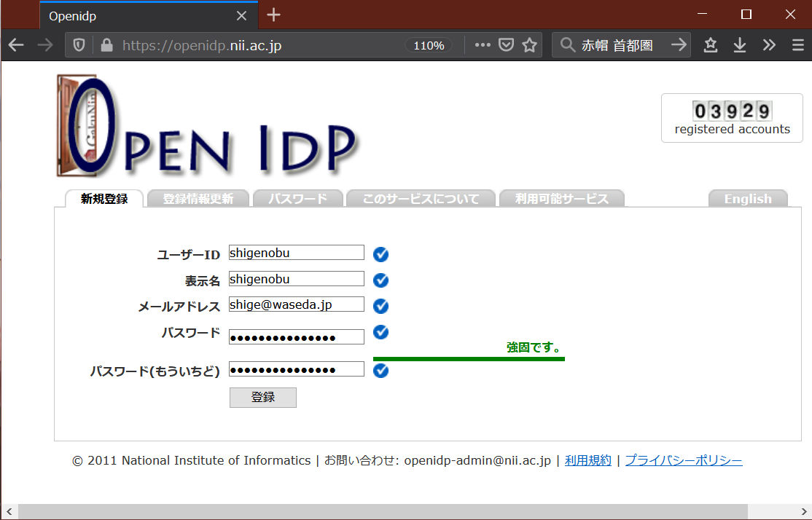Switch to the 登録情報更新 tab

[198, 199]
